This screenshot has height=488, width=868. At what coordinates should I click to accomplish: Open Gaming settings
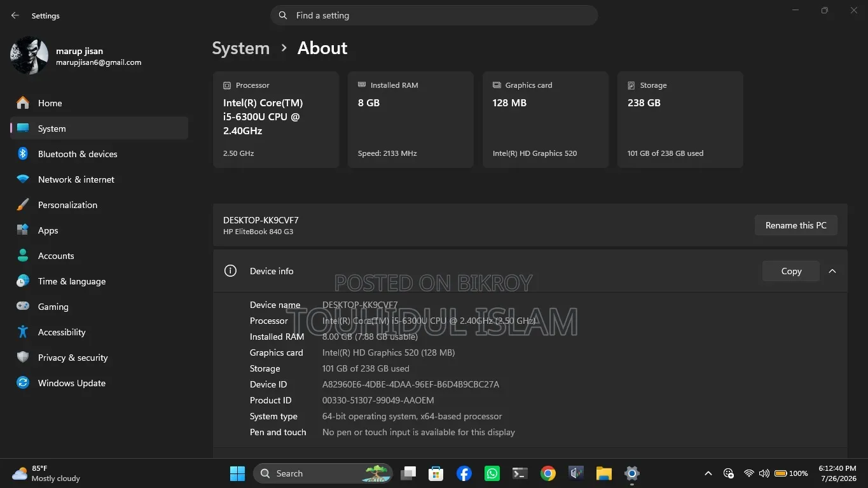99,307
